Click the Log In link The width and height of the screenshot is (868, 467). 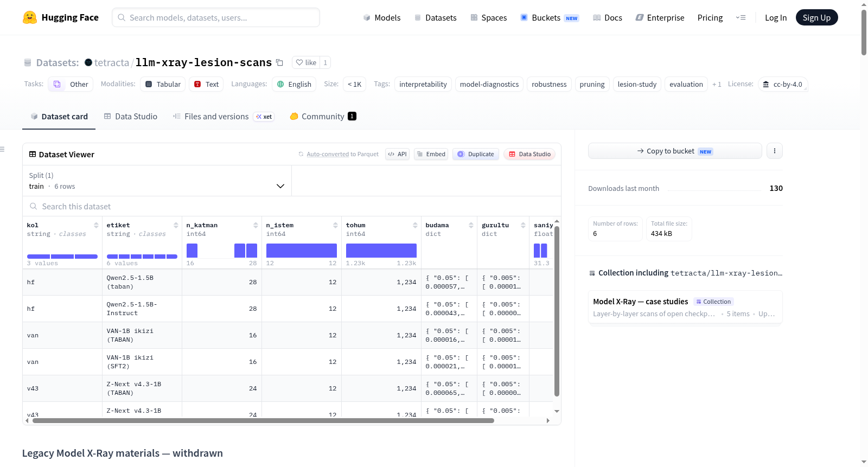[776, 17]
